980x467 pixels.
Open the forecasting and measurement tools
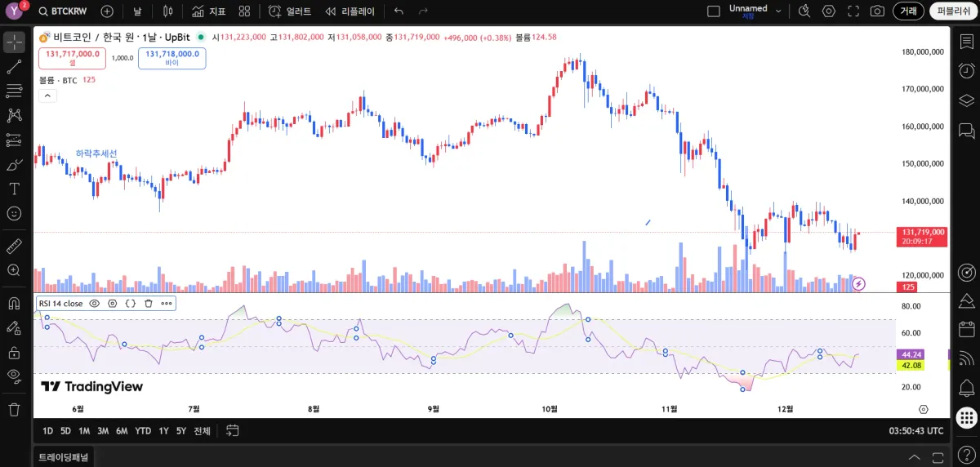pos(14,140)
